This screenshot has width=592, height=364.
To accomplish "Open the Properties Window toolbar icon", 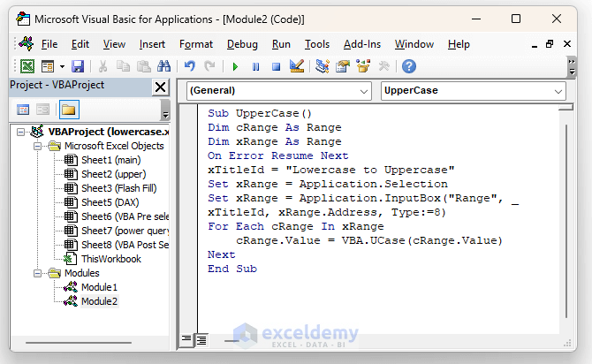I will 343,67.
